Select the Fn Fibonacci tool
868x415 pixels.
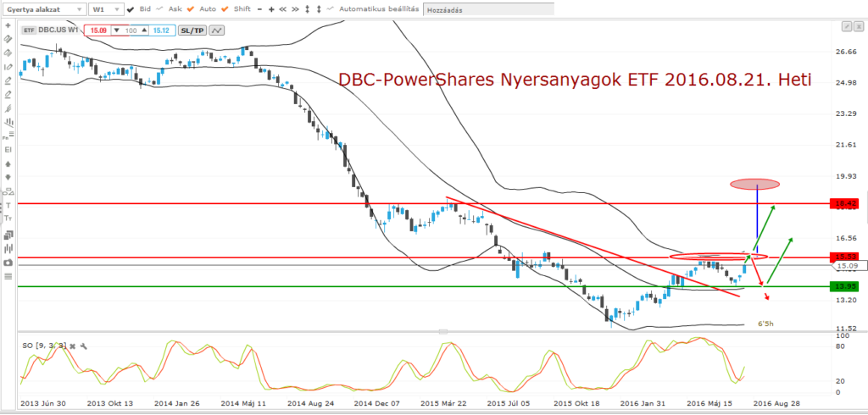point(8,136)
